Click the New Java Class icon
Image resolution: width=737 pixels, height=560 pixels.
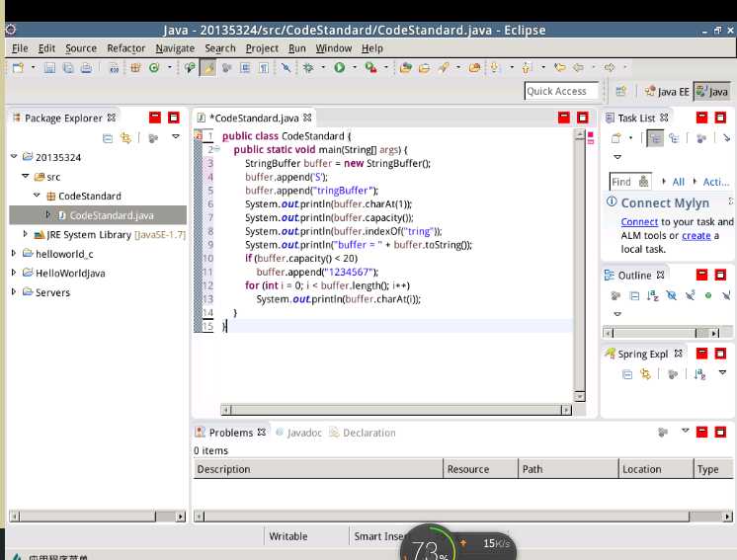[154, 68]
